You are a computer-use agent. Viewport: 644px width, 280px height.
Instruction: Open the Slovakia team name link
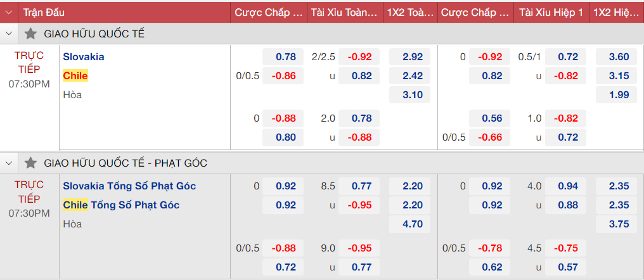(84, 57)
